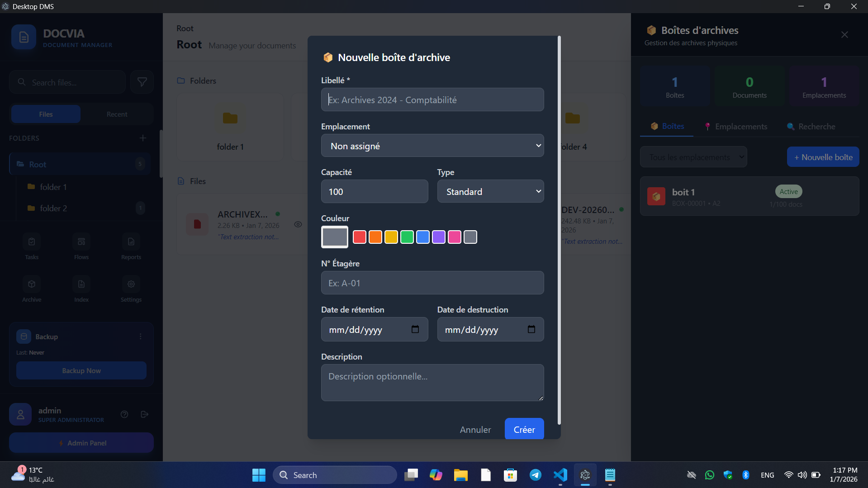Select the Files tab
The image size is (868, 488).
pyautogui.click(x=46, y=114)
